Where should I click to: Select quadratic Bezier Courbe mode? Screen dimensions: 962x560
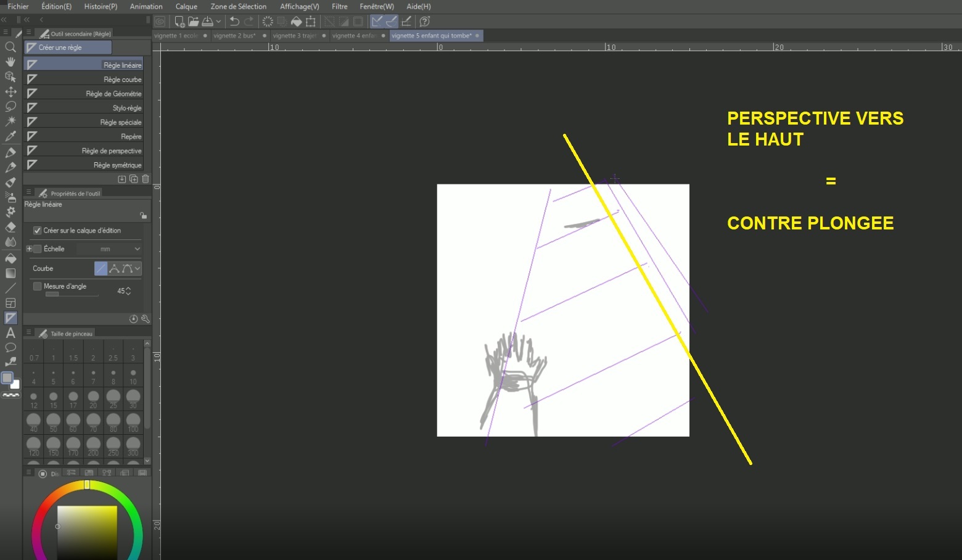[x=127, y=268]
